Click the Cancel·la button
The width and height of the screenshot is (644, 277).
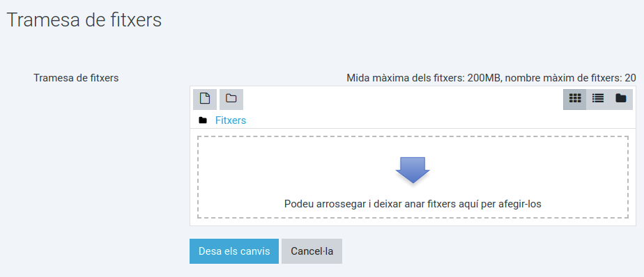(312, 251)
